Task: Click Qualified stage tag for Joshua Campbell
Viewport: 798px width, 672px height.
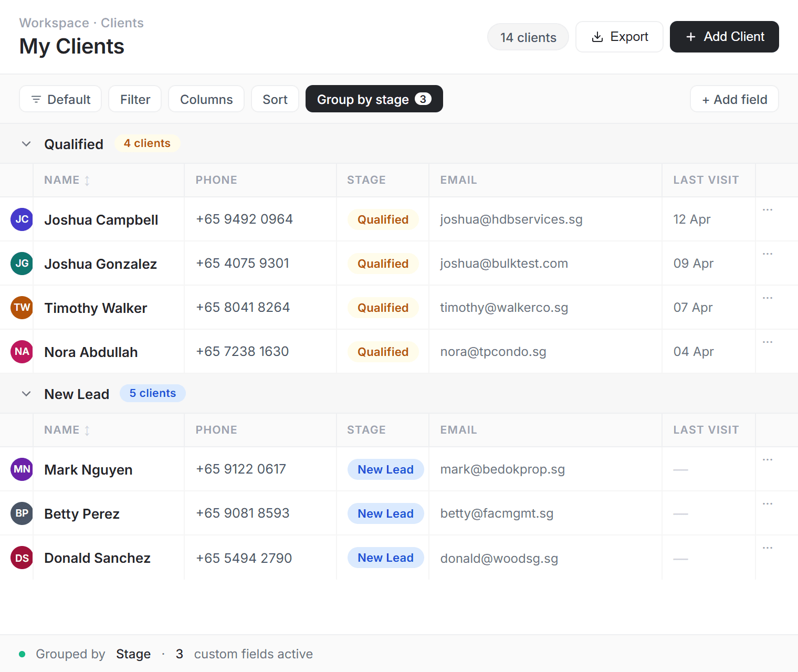Action: (x=383, y=219)
